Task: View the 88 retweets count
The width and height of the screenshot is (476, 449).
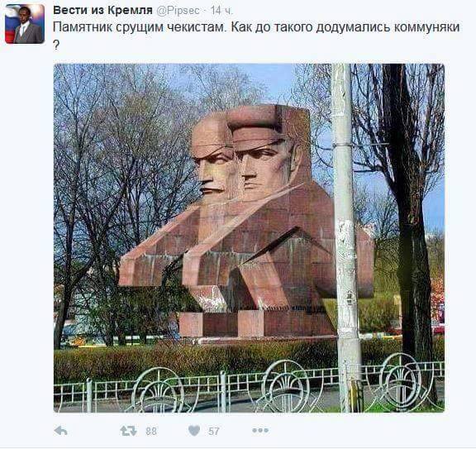Action: tap(151, 431)
